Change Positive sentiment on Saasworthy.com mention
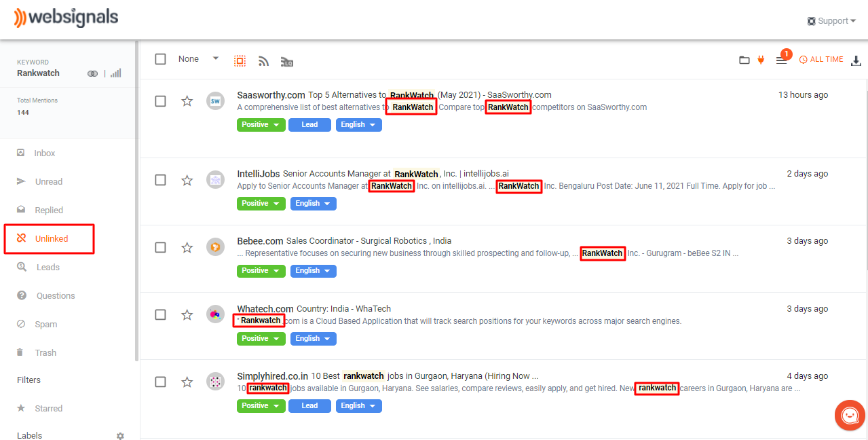Image resolution: width=868 pixels, height=440 pixels. point(261,125)
